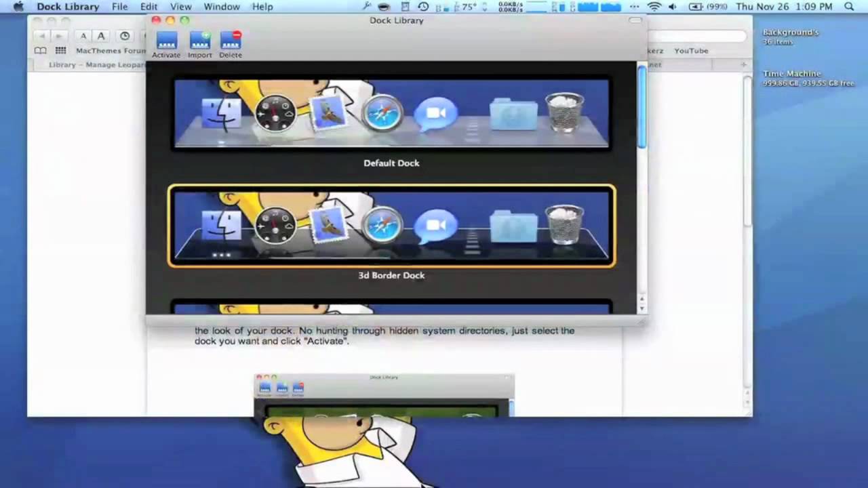Image resolution: width=868 pixels, height=488 pixels.
Task: Click the Dock Library toolbar toggle pill button
Action: pyautogui.click(x=635, y=20)
